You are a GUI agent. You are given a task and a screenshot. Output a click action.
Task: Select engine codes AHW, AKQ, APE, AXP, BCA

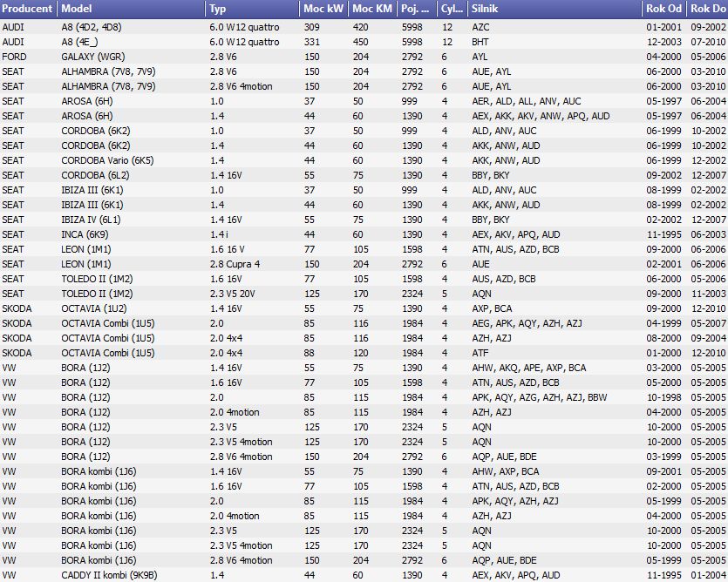click(529, 369)
